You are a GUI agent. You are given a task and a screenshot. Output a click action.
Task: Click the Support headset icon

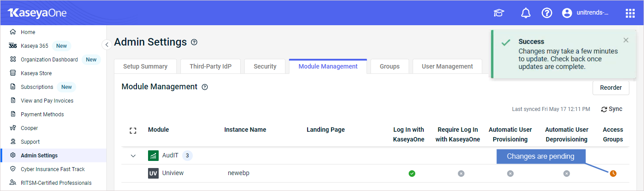click(13, 141)
